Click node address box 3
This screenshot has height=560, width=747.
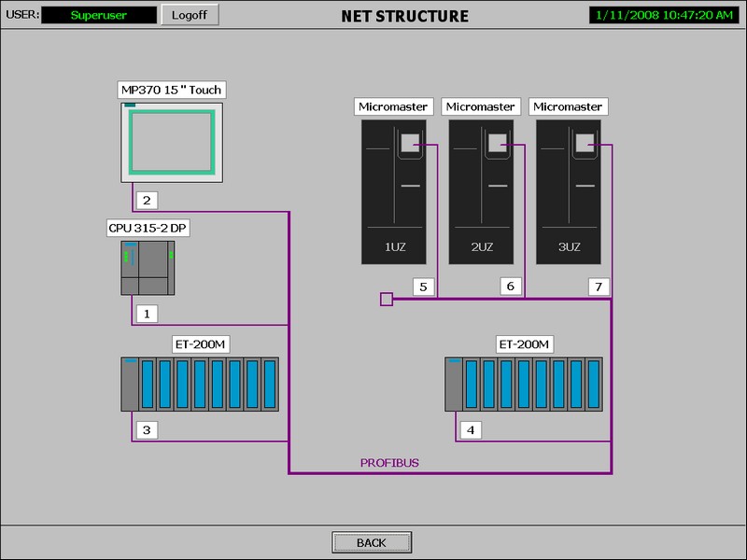pos(147,430)
